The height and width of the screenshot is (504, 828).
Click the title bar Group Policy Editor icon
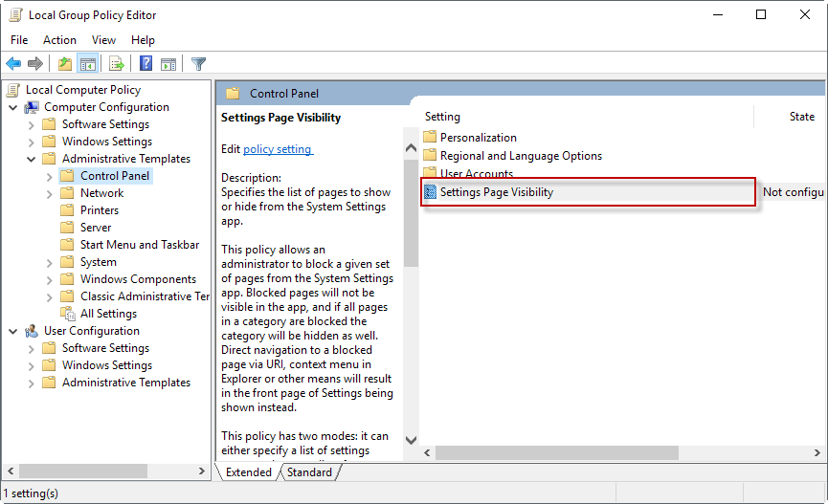16,14
